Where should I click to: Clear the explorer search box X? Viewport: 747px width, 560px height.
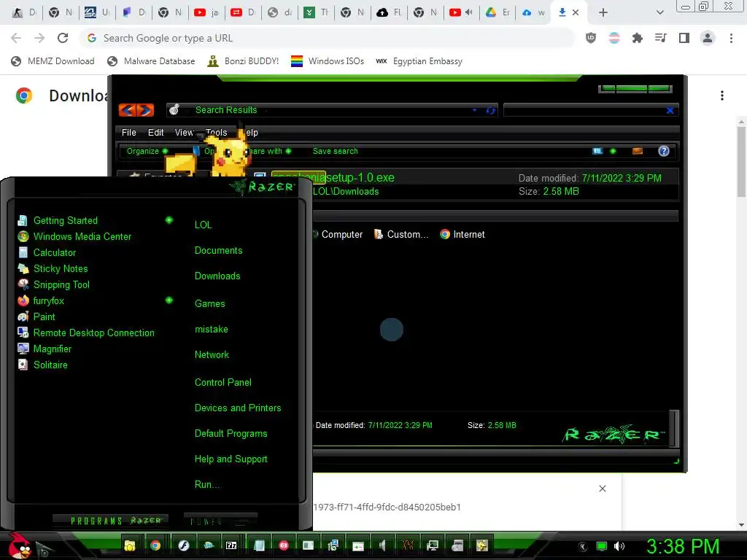pyautogui.click(x=670, y=111)
